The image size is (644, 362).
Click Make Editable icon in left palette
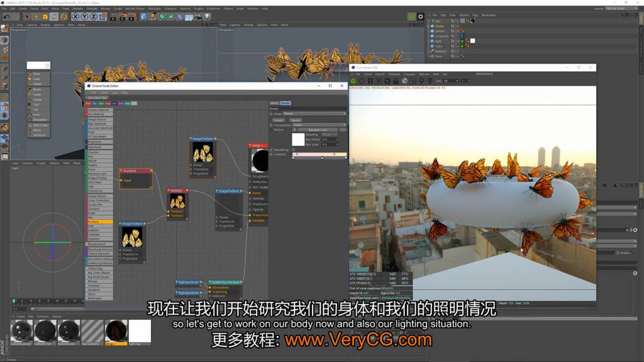point(4,29)
